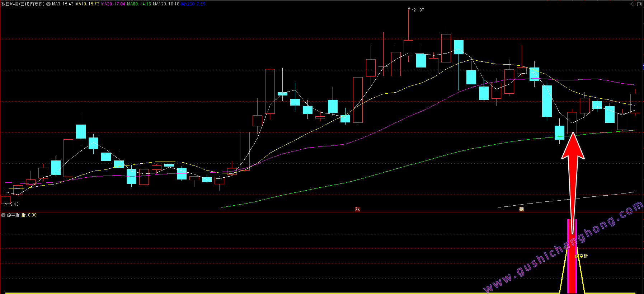Select the MA120: 10.18 indicator label
This screenshot has height=294, width=644.
tap(166, 4)
